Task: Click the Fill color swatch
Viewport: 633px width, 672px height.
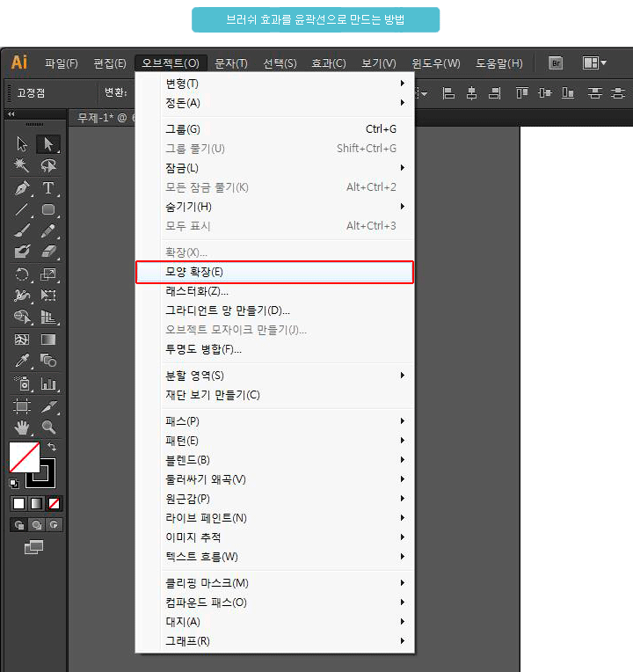Action: click(x=24, y=457)
